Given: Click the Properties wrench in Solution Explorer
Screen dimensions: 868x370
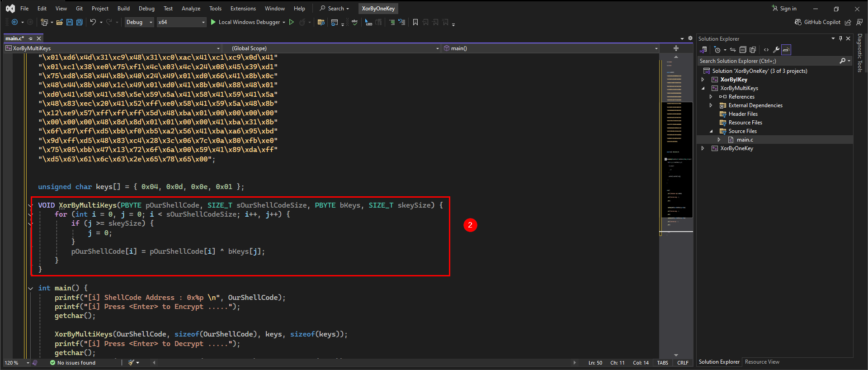Looking at the screenshot, I should 776,50.
